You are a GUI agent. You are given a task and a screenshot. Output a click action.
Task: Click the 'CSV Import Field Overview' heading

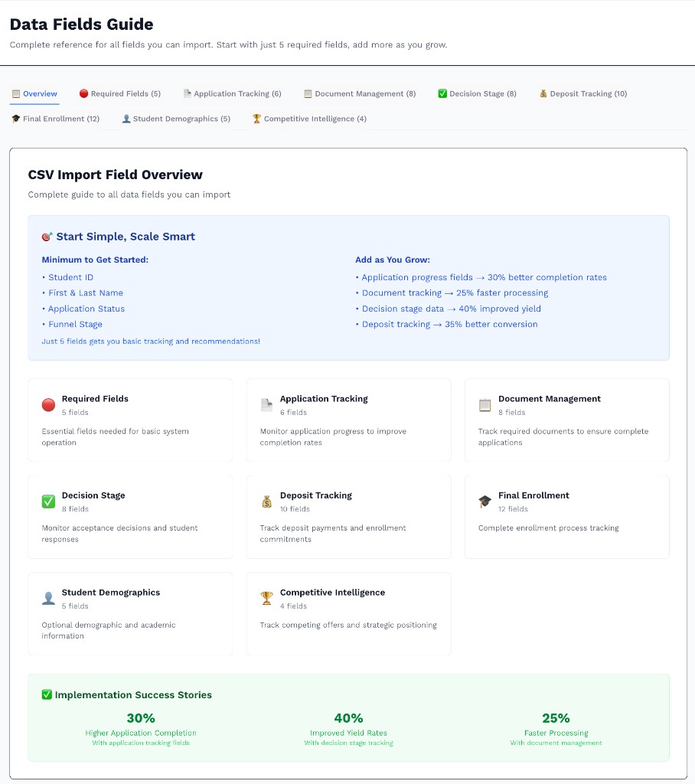[x=116, y=175]
